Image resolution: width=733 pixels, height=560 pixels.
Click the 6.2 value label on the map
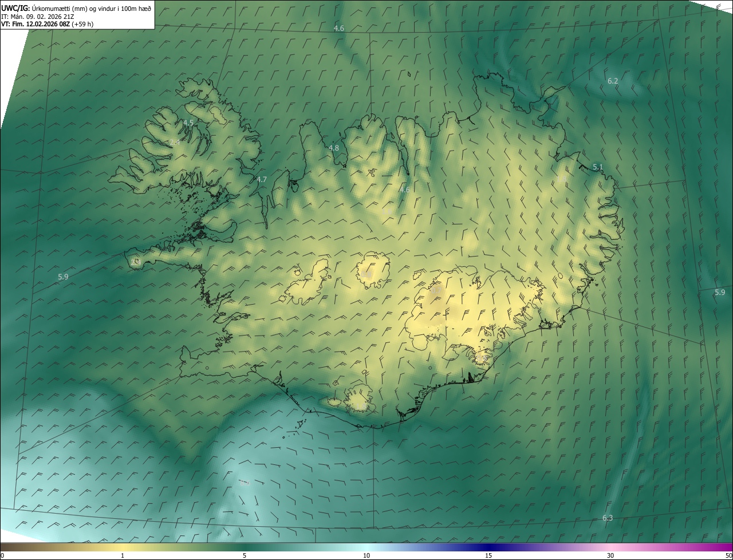[x=613, y=81]
